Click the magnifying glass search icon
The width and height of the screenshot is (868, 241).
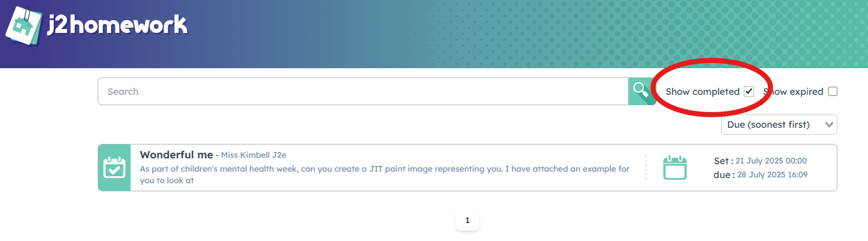[x=641, y=91]
